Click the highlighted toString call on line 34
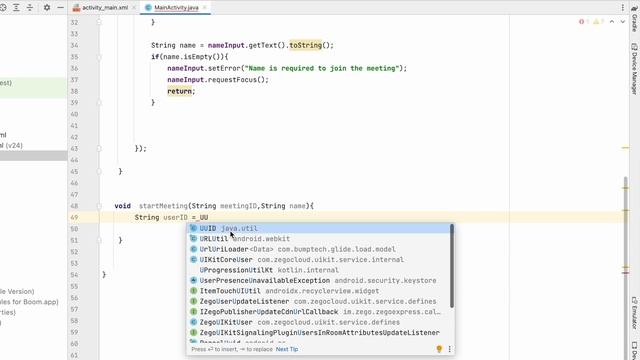Image resolution: width=640 pixels, height=360 pixels. point(306,45)
